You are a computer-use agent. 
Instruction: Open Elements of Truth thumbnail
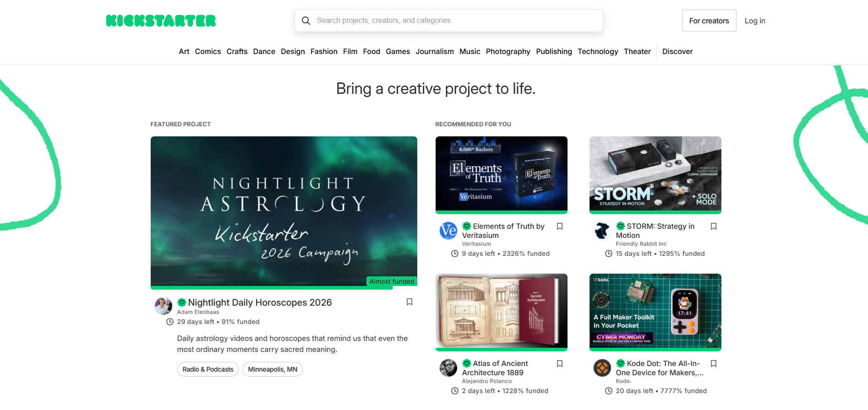(502, 173)
